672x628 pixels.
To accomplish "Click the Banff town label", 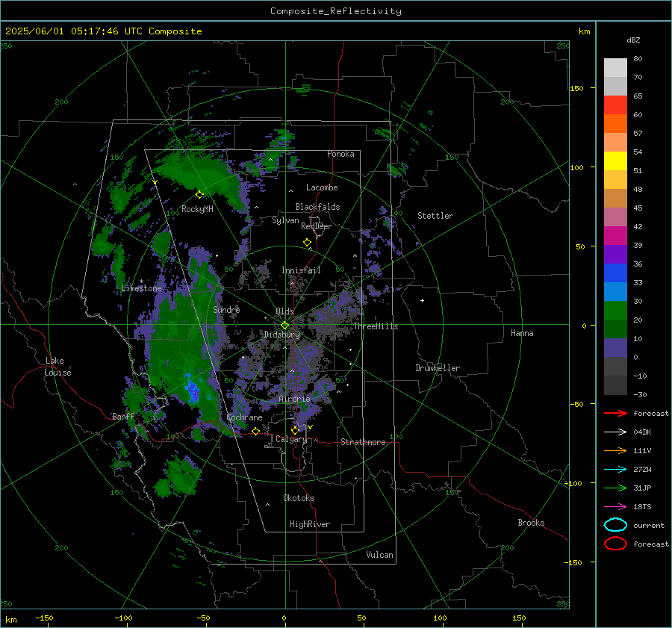I will point(123,416).
